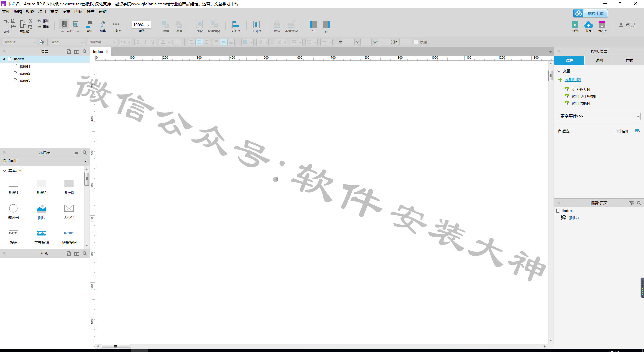
Task: Toggle vertical middle alignment
Action: pyautogui.click(x=224, y=42)
